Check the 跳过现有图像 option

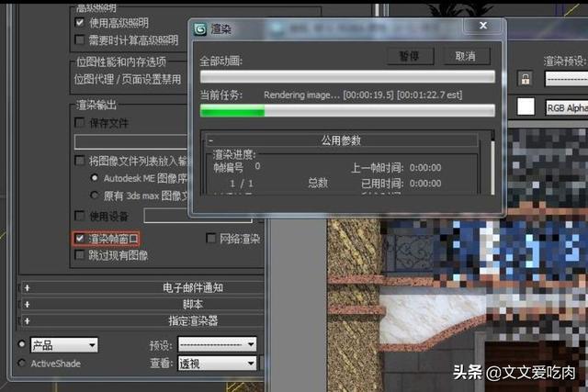pos(80,255)
